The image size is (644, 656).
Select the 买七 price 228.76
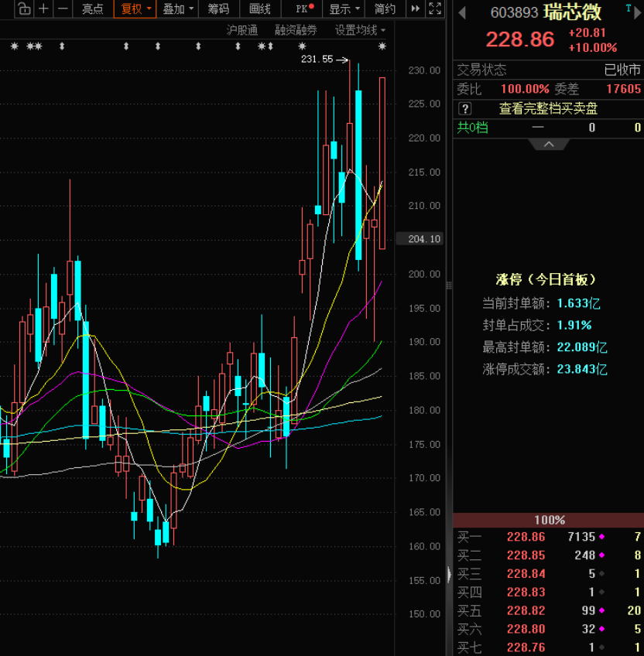click(526, 647)
